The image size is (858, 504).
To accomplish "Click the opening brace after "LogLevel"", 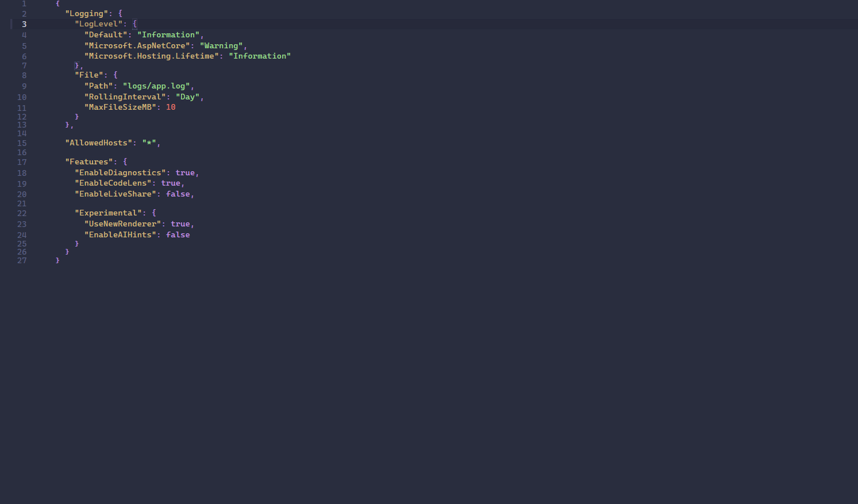I will tap(135, 24).
